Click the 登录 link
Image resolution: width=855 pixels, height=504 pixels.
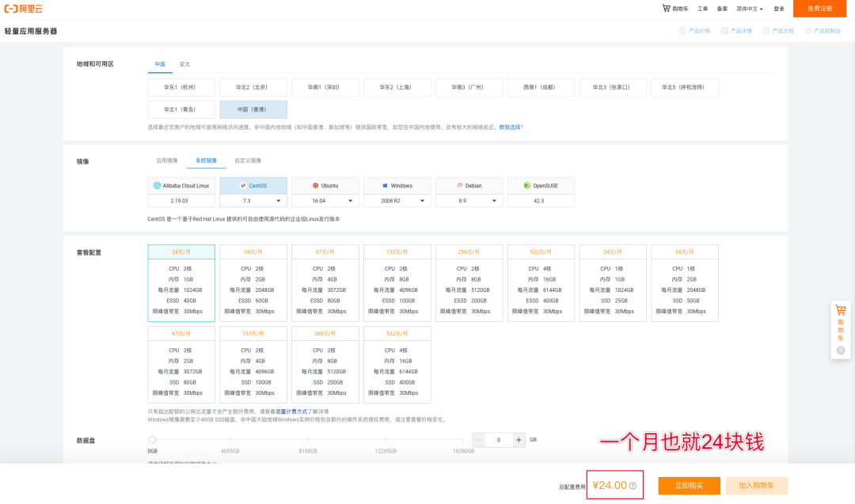click(779, 9)
